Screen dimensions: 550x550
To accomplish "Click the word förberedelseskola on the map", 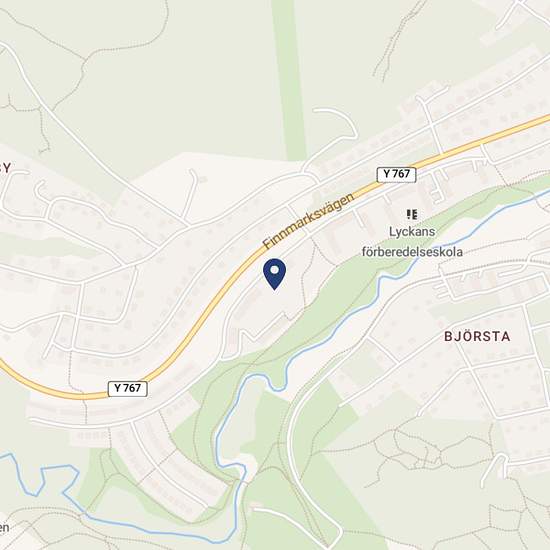I will pos(412,252).
